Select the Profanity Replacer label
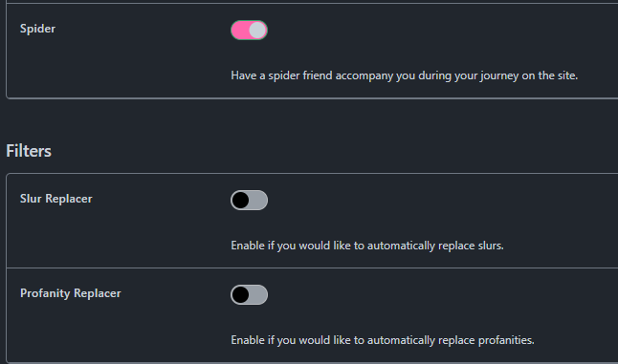The height and width of the screenshot is (364, 618). click(71, 293)
